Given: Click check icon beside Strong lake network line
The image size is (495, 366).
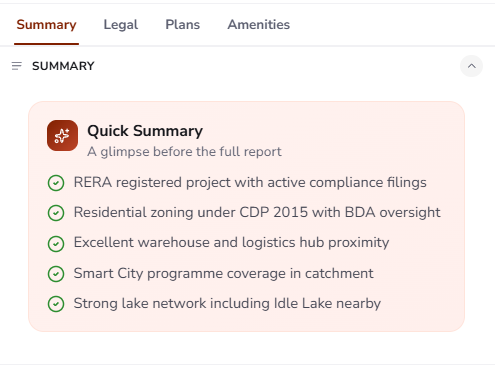Looking at the screenshot, I should [x=56, y=304].
